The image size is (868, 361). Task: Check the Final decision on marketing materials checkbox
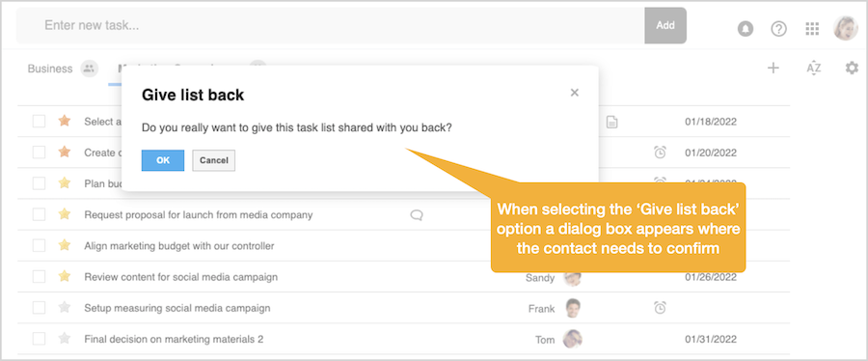39,338
